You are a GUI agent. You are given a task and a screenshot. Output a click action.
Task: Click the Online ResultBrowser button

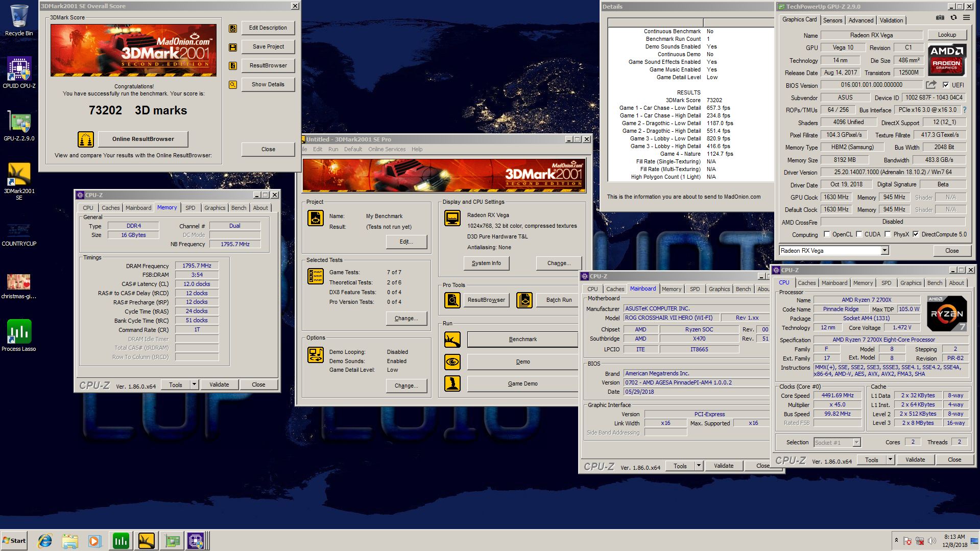tap(143, 139)
